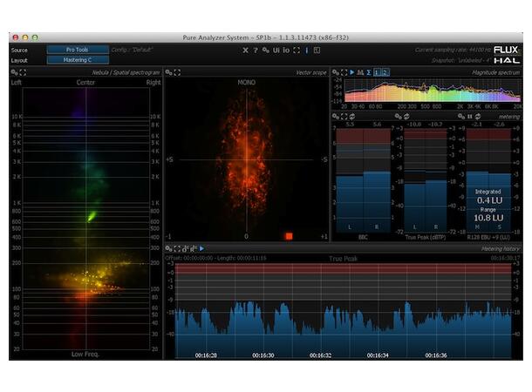Click the macOS yellow minimize button
This screenshot has height=392, width=532.
coord(25,37)
